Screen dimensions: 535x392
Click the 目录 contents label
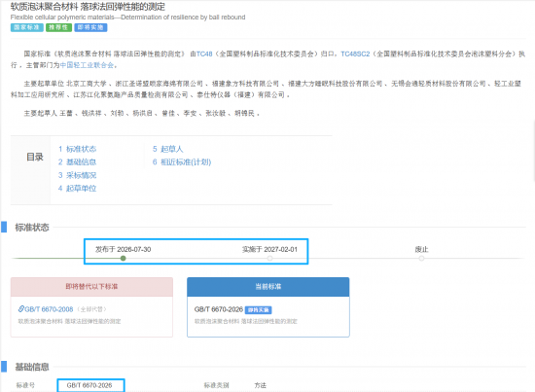tap(35, 157)
